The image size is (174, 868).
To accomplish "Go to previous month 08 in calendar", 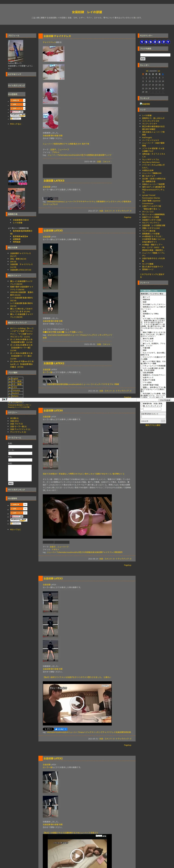I will (x=147, y=71).
